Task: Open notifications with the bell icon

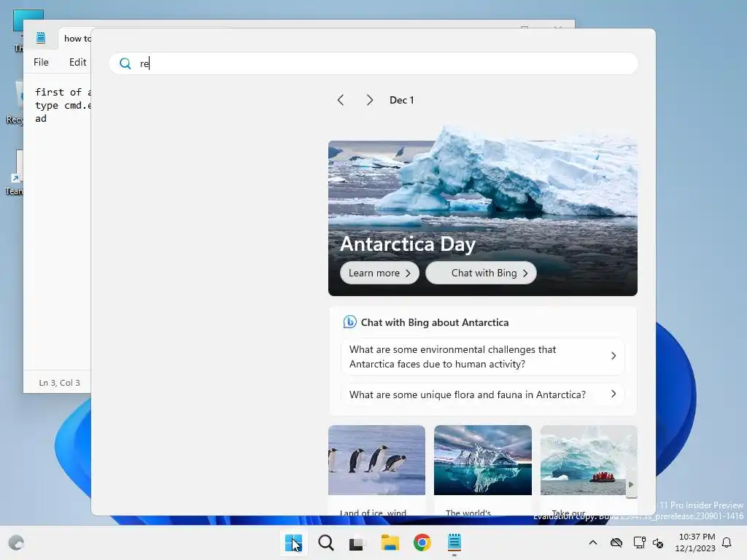Action: click(x=727, y=542)
